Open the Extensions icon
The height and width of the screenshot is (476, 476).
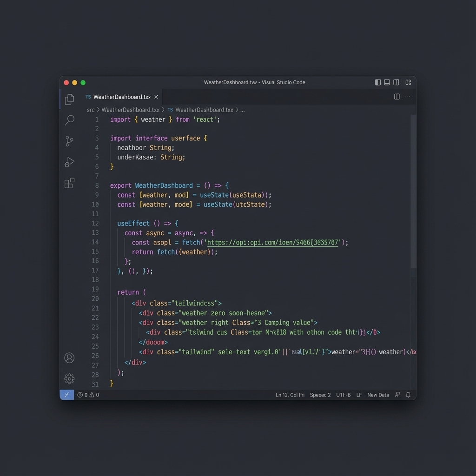tap(69, 183)
